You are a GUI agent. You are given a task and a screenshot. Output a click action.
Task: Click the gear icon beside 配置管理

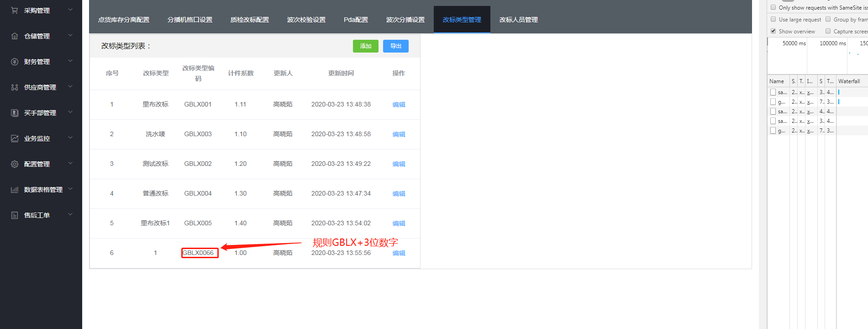[x=15, y=164]
